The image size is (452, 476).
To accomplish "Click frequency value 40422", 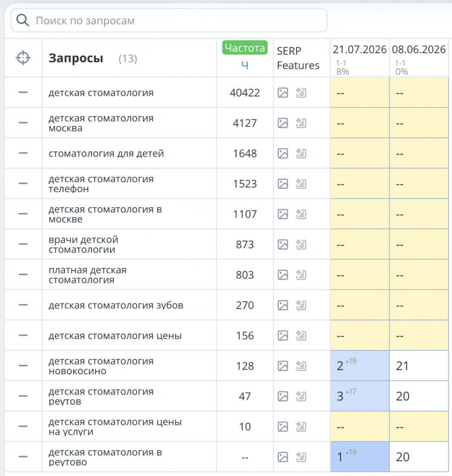I will 245,93.
